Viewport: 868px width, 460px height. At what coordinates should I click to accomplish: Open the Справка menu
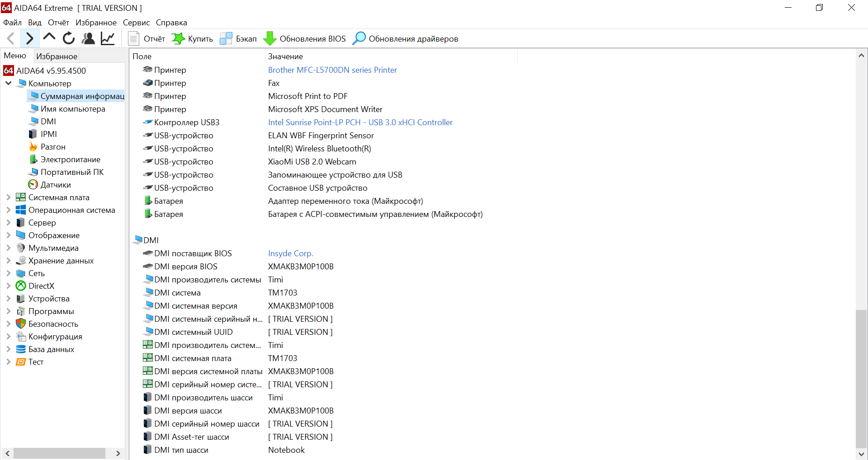(x=171, y=23)
